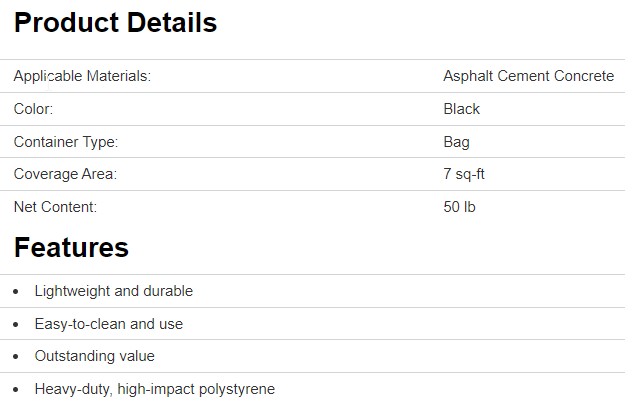This screenshot has height=406, width=625.
Task: Select the 7 sq-ft coverage value
Action: click(464, 174)
